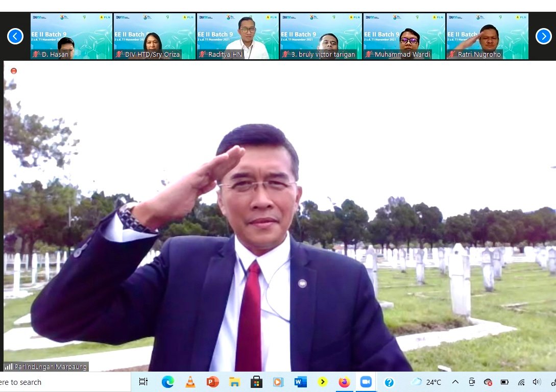Show the 24°C weather widget
The width and height of the screenshot is (556, 392).
pyautogui.click(x=426, y=382)
